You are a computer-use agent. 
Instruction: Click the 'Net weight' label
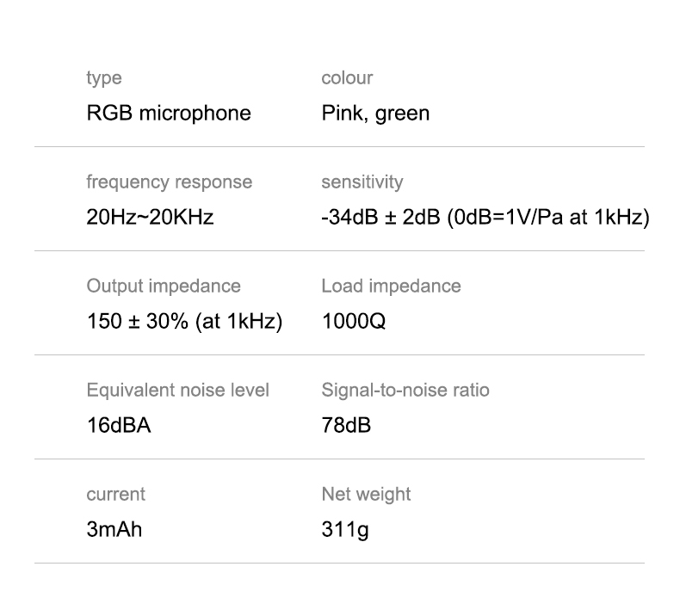coord(366,494)
